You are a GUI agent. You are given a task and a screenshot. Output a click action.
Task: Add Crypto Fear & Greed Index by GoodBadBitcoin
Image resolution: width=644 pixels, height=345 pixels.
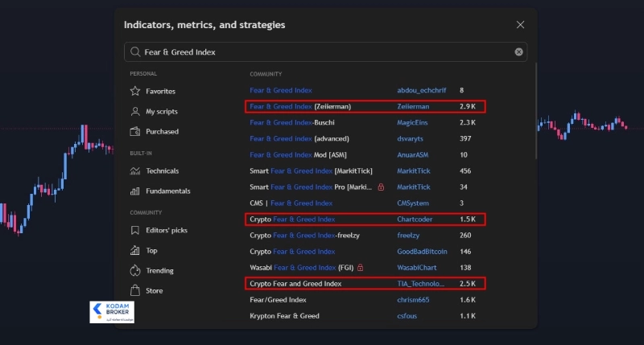[292, 252]
